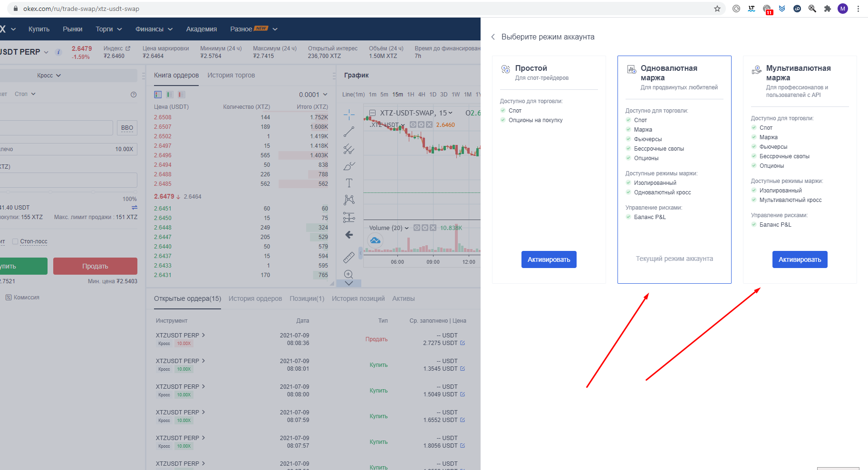Image resolution: width=868 pixels, height=470 pixels.
Task: Expand more chart tools chevron at toolbar bottom
Action: click(x=349, y=283)
